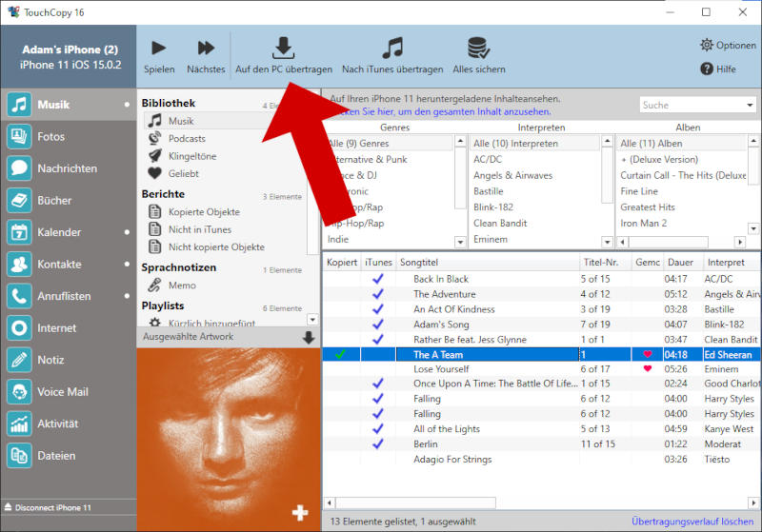Click the iTunes checkmark for Berlin
The image size is (762, 532).
(377, 443)
